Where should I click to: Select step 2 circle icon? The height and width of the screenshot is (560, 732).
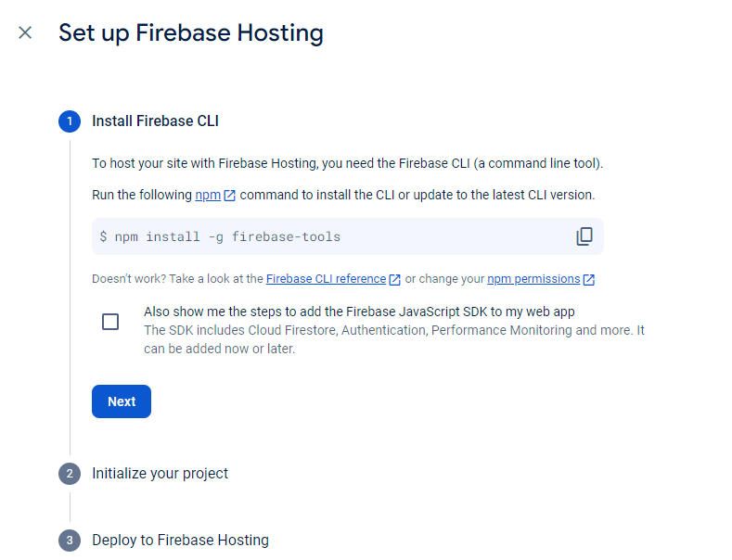coord(70,474)
